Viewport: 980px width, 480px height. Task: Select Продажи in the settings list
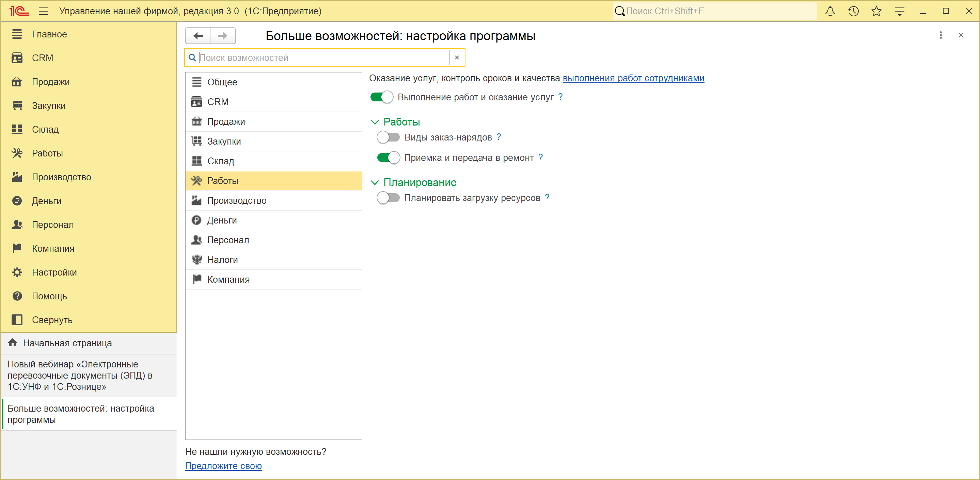click(273, 121)
